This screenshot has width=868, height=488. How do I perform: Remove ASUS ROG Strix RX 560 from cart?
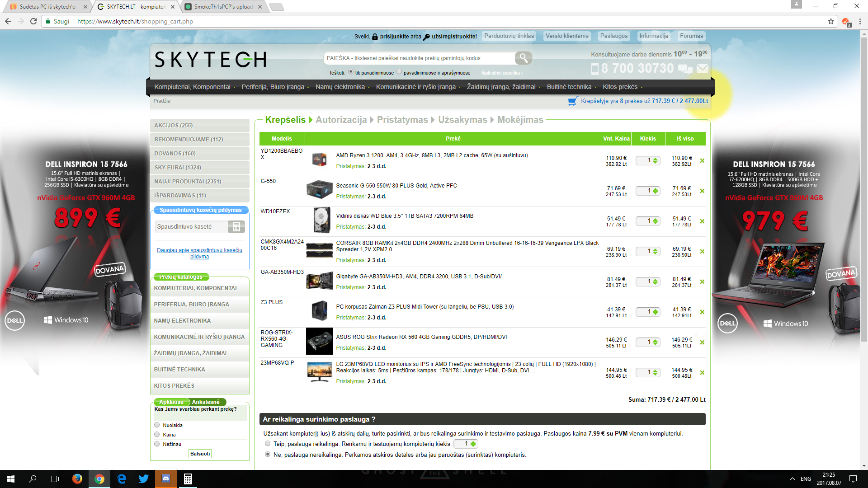coord(702,343)
